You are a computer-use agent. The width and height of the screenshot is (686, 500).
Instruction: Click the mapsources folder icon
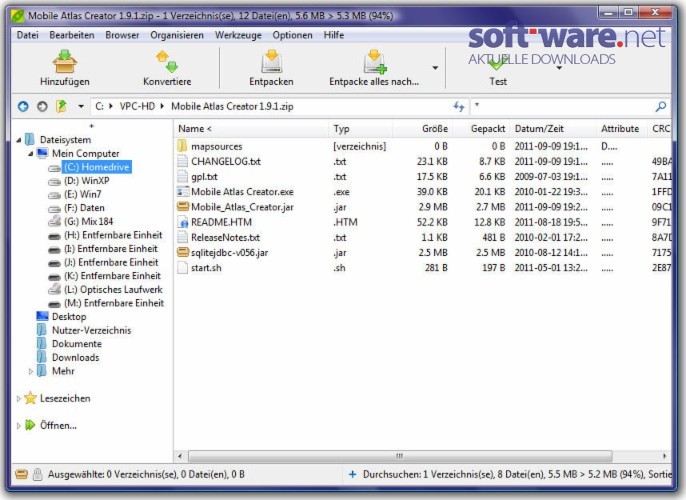182,146
